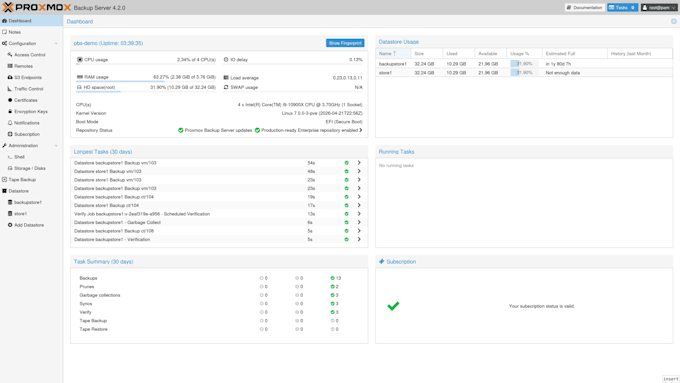Click the Encryption Keys lock icon

click(x=10, y=111)
